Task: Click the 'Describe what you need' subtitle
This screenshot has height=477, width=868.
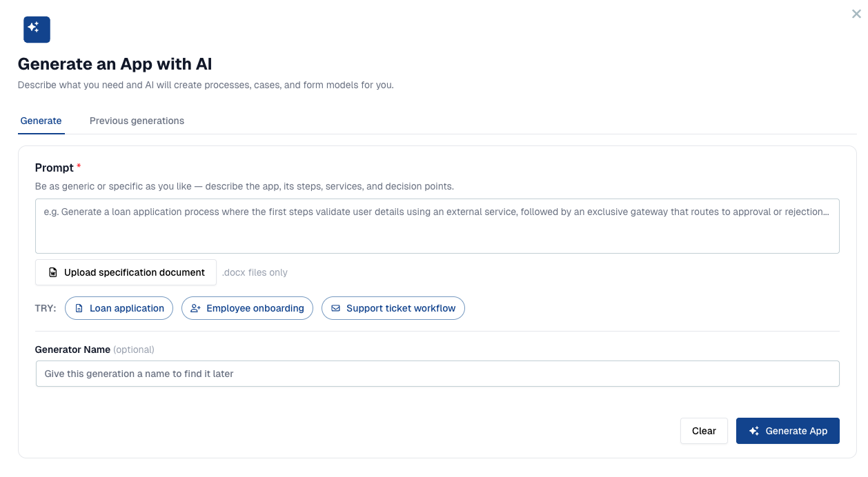Action: [x=206, y=85]
